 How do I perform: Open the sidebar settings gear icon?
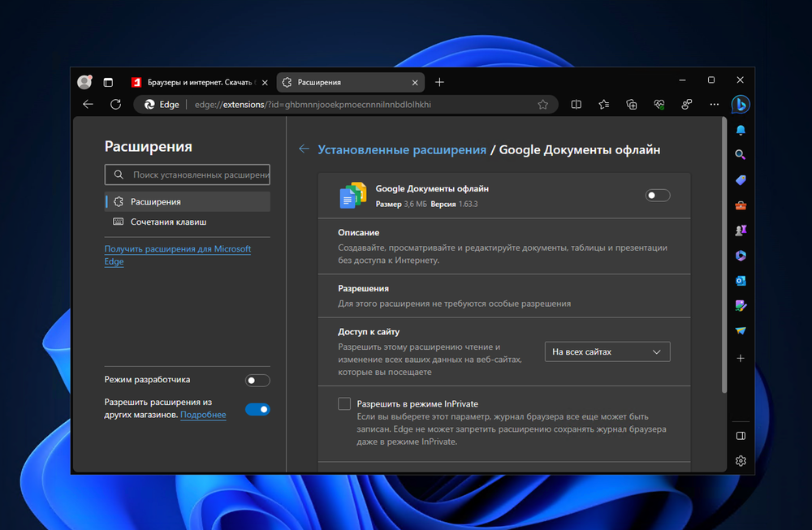[x=741, y=461]
